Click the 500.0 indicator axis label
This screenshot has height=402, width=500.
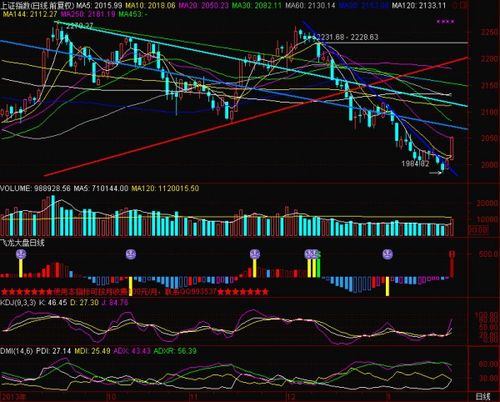[489, 254]
